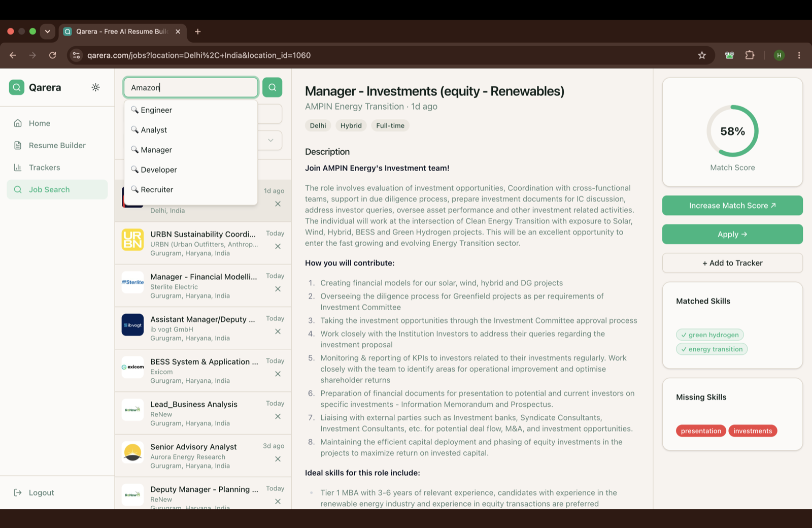Open the Aurora Energy Research logo thumbnail
The width and height of the screenshot is (812, 528).
132,452
